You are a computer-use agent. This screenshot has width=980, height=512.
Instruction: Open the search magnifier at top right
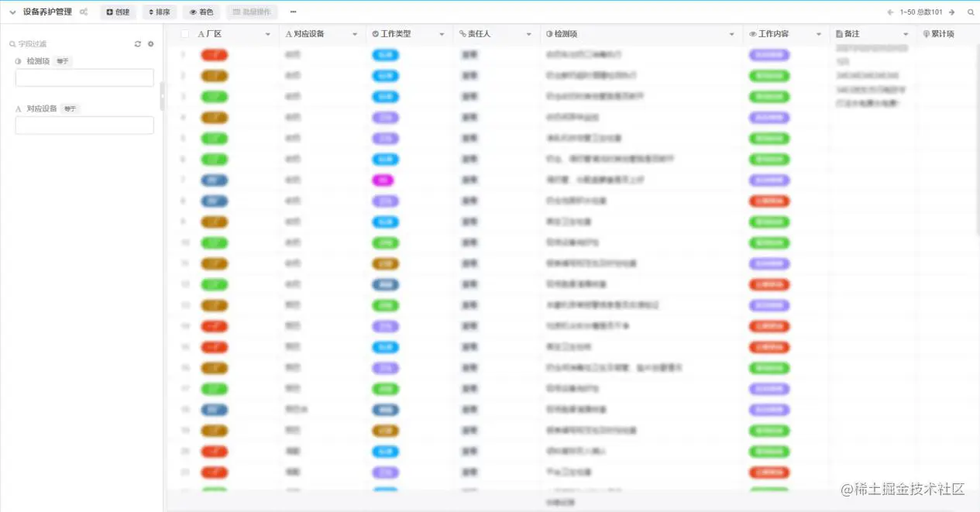tap(971, 12)
